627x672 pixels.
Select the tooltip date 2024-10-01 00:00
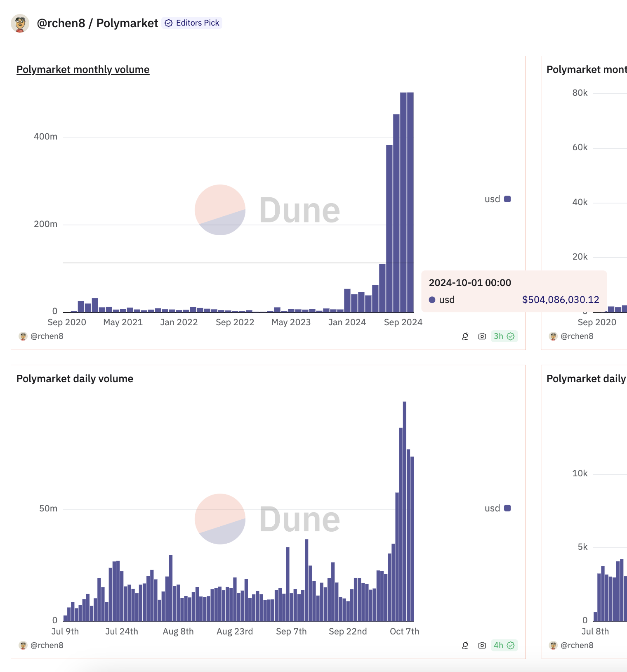(470, 283)
